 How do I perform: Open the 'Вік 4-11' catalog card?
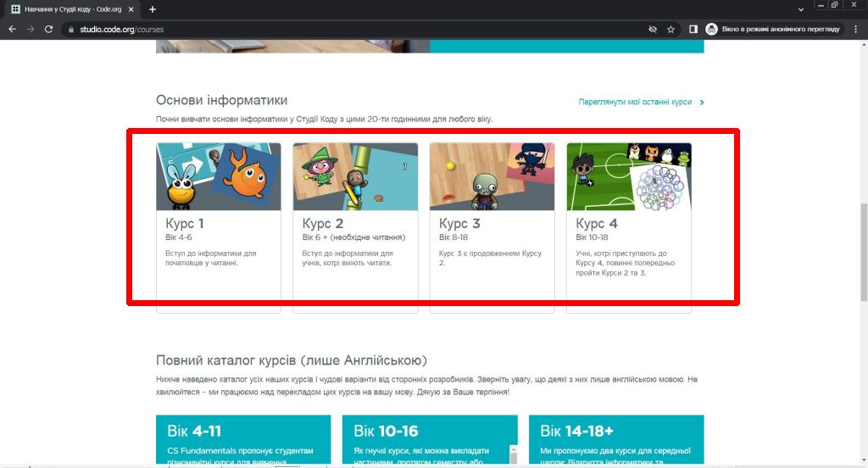pyautogui.click(x=243, y=439)
